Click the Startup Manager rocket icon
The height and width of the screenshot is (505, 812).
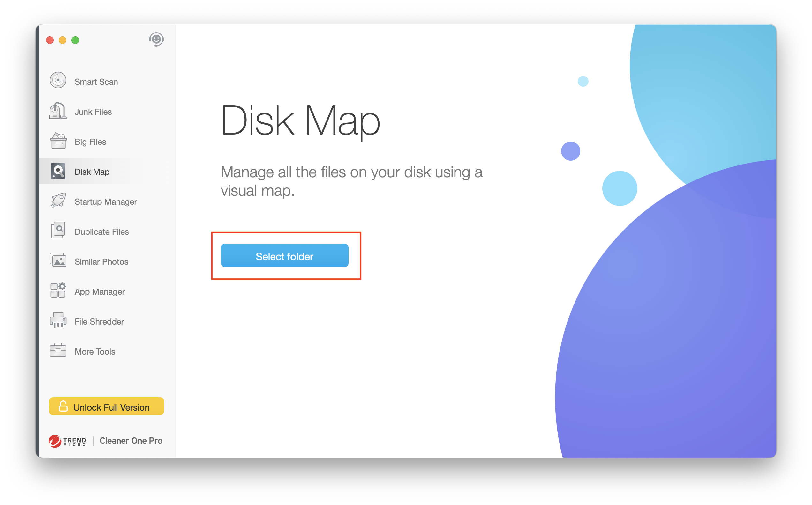click(x=58, y=201)
